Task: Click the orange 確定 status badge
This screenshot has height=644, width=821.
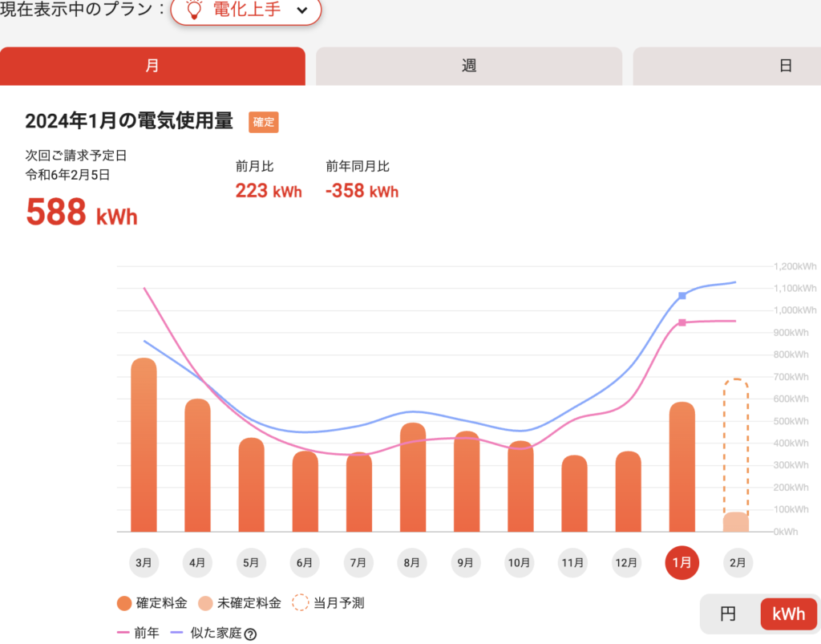Action: click(x=264, y=122)
